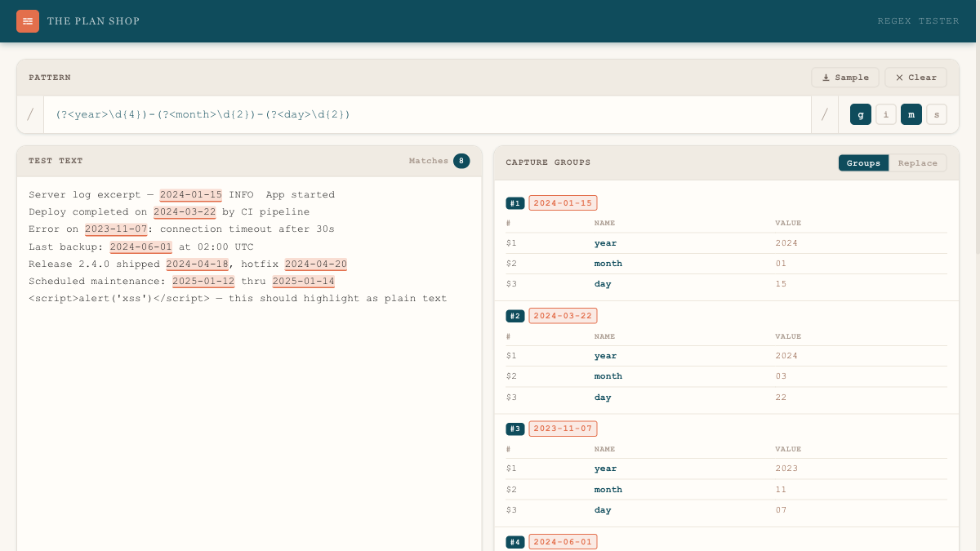Image resolution: width=980 pixels, height=551 pixels.
Task: Click match badge #4
Action: coord(515,542)
